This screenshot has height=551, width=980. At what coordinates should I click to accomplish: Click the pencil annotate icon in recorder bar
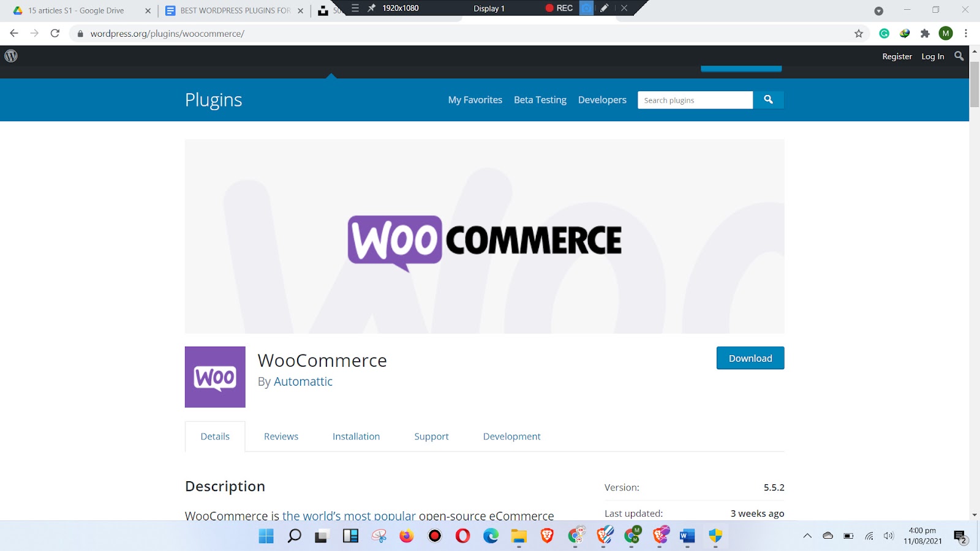604,8
